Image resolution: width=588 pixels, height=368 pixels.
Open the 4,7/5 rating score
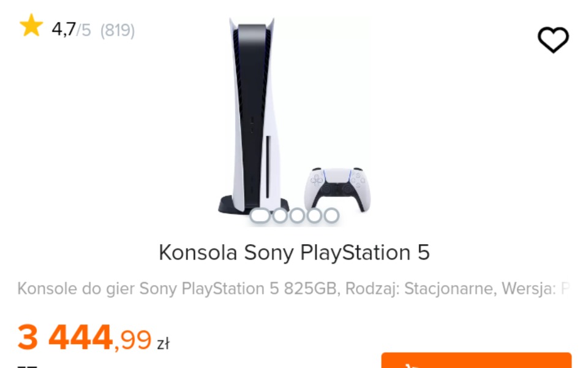pos(71,29)
